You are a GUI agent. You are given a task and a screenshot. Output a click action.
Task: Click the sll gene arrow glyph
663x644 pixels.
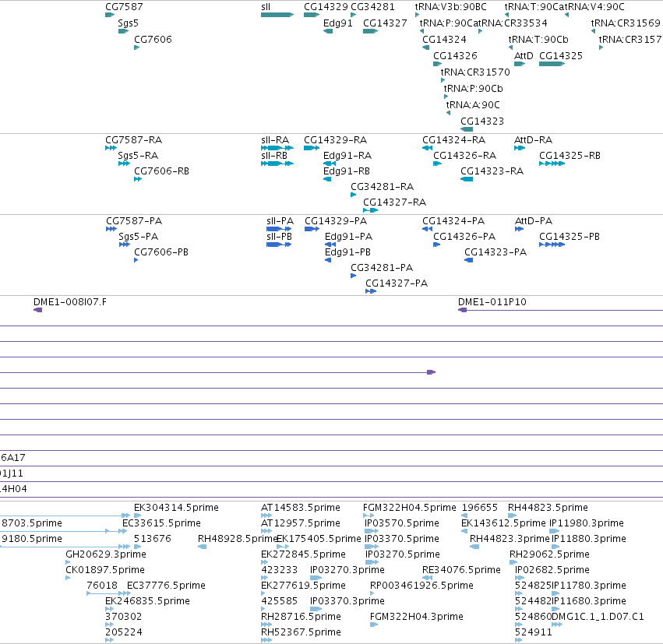tap(277, 15)
